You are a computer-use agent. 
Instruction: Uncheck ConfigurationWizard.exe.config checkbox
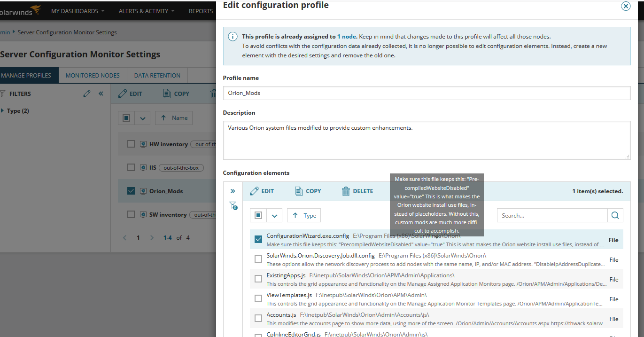[x=258, y=239]
